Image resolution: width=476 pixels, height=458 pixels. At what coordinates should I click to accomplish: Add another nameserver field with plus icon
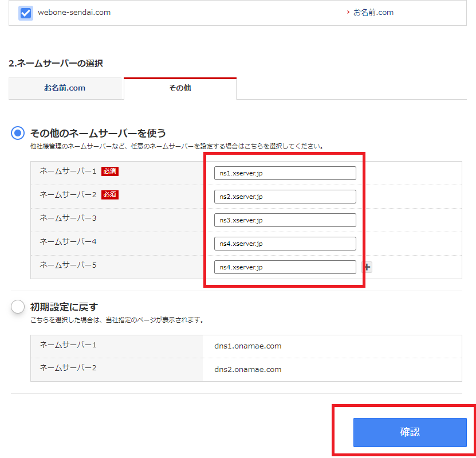coord(367,267)
